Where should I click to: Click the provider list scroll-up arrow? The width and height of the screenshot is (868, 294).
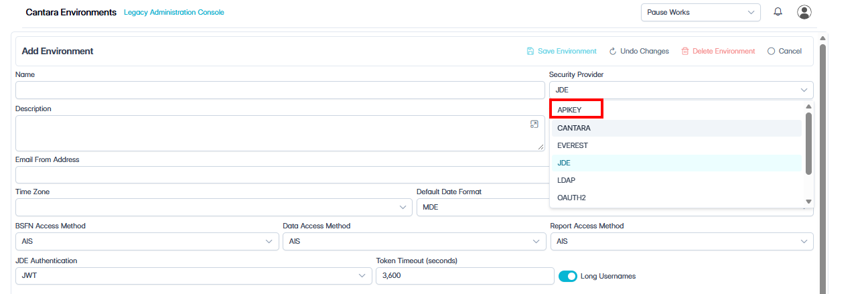tap(808, 106)
